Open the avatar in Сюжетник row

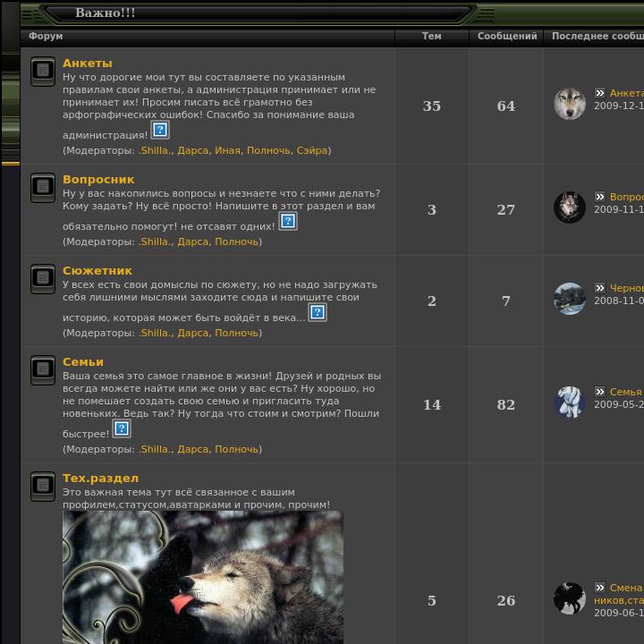tap(570, 299)
